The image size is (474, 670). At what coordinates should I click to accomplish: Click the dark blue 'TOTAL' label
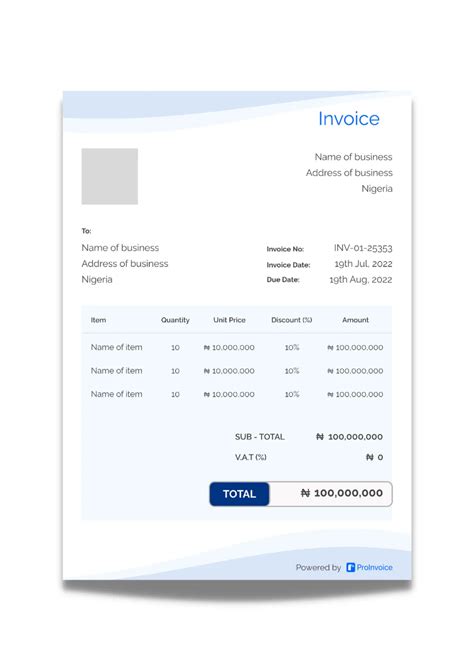pos(239,494)
